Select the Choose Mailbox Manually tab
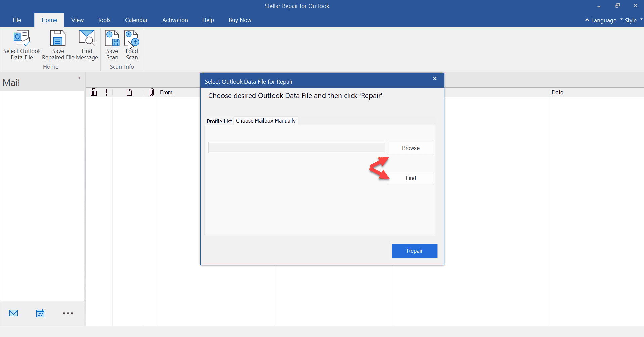This screenshot has width=644, height=337. pos(265,121)
